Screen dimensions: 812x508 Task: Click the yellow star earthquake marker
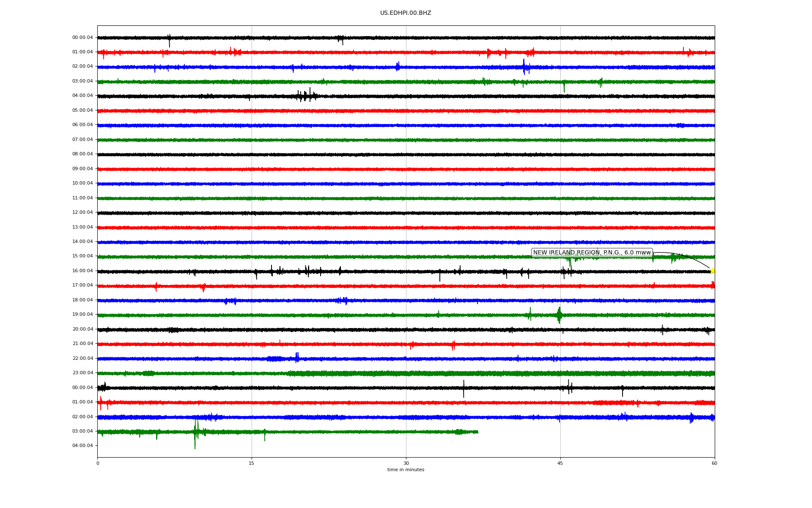[712, 271]
